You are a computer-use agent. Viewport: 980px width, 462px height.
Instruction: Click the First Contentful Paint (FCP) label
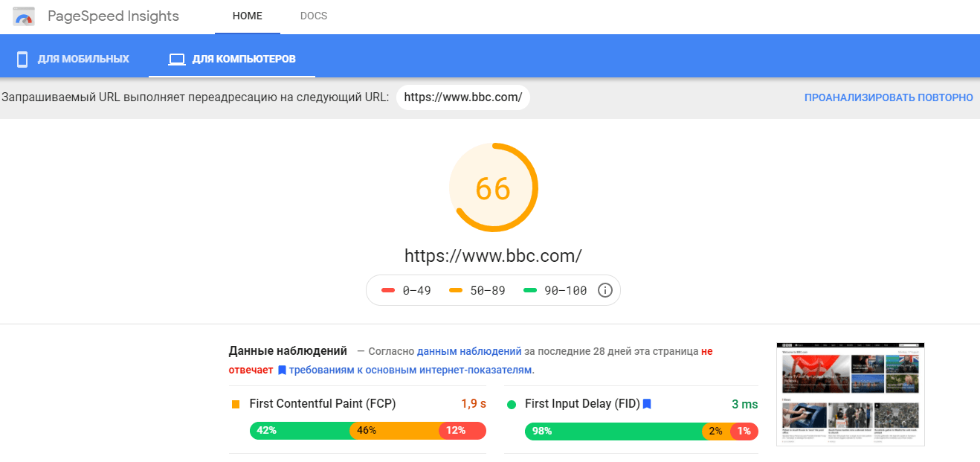click(x=323, y=404)
